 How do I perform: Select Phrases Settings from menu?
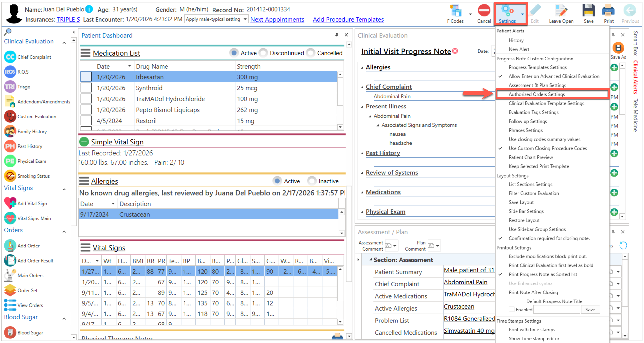(x=525, y=130)
